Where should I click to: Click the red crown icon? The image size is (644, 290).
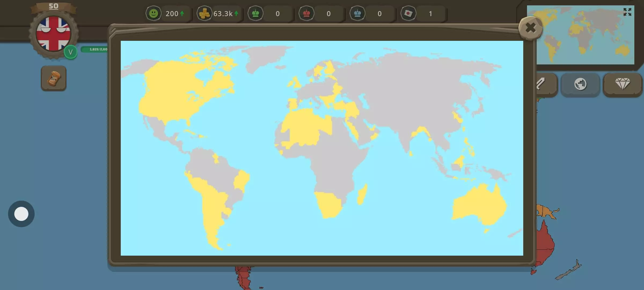[306, 13]
